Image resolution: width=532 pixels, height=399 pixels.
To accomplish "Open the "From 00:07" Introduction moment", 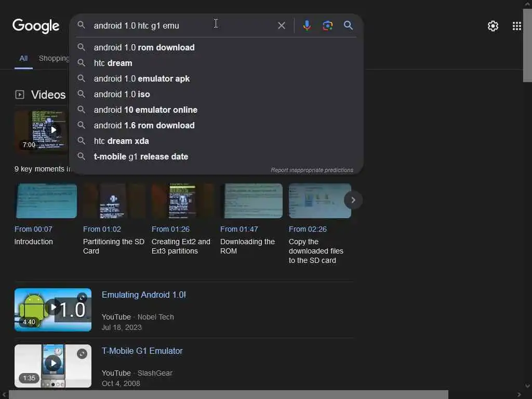I will click(33, 229).
